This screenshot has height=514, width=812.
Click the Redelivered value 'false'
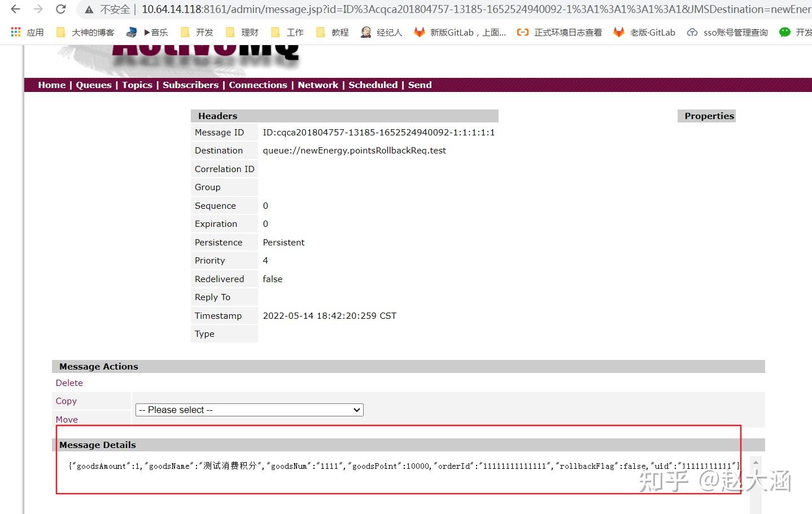click(272, 279)
